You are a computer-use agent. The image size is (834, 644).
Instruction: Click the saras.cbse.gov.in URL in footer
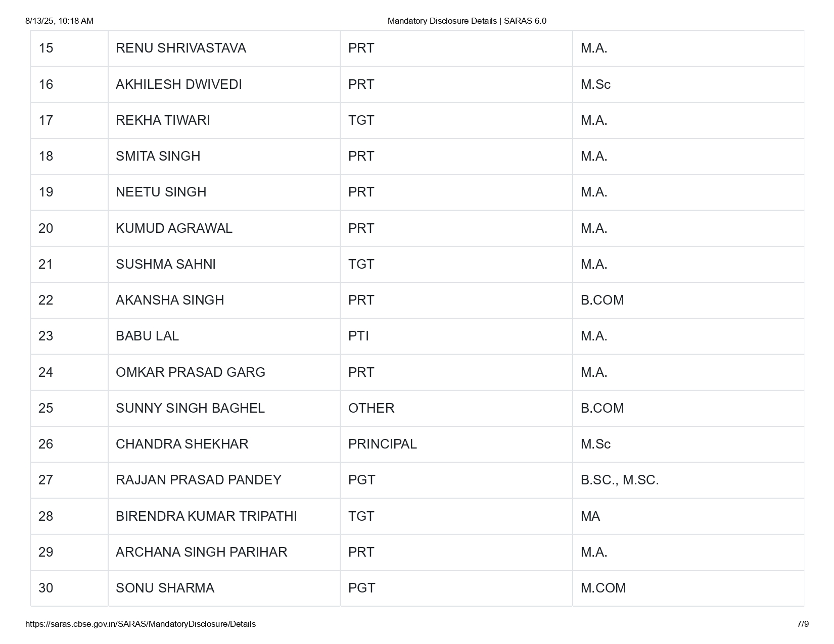[x=140, y=624]
